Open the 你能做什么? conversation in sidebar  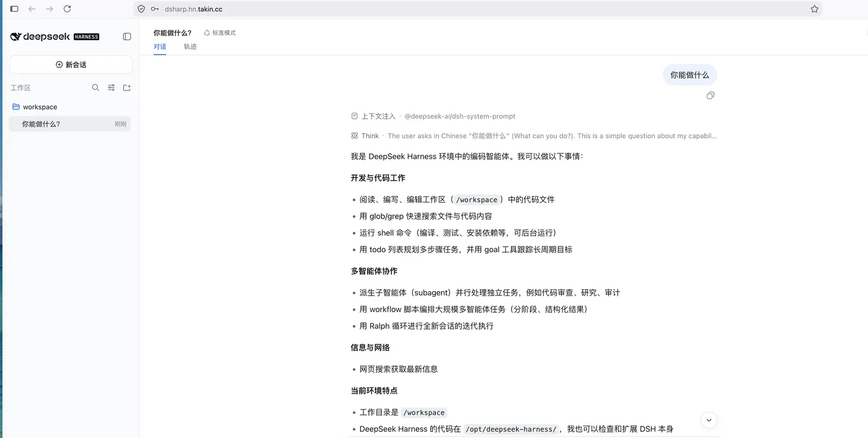click(x=69, y=124)
